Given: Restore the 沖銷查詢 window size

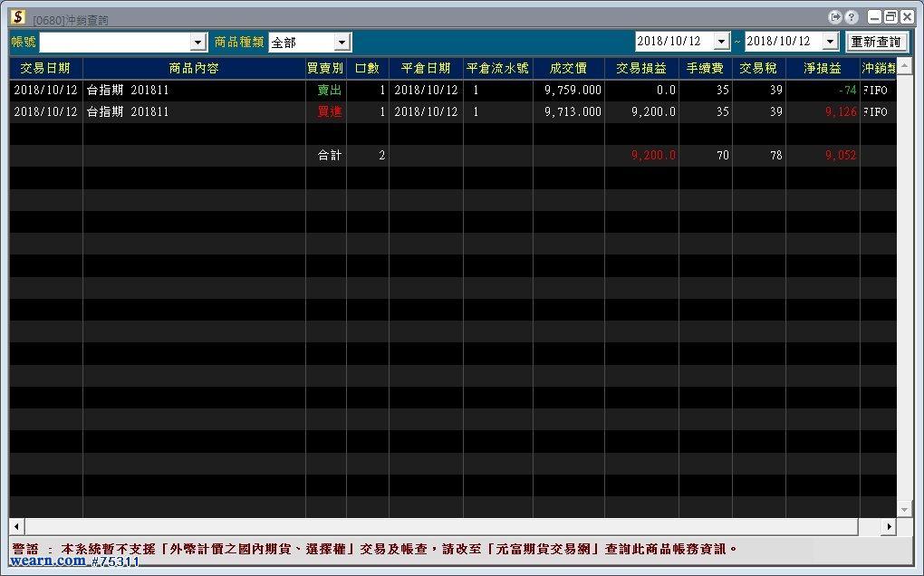Looking at the screenshot, I should click(x=890, y=17).
